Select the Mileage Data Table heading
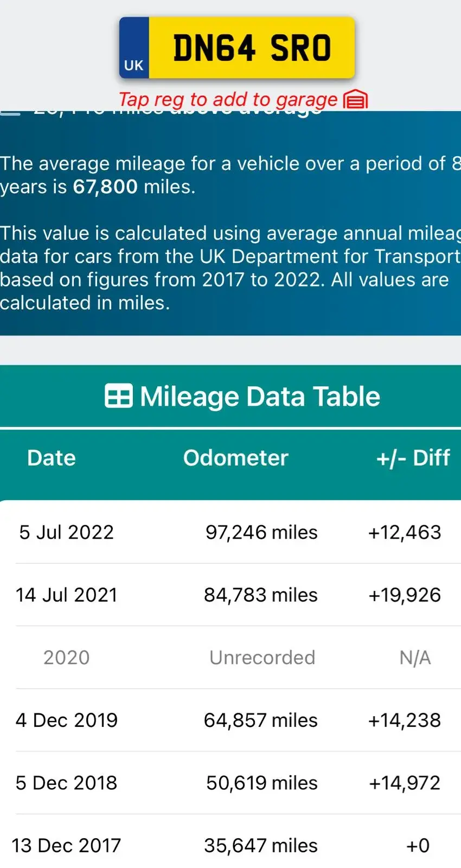The height and width of the screenshot is (868, 461). 259,396
